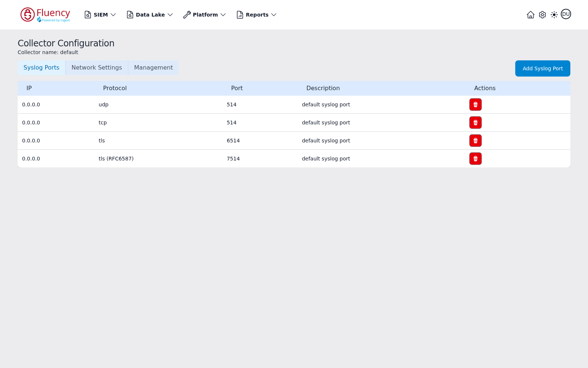Click the IP column header
This screenshot has width=588, height=368.
click(x=29, y=88)
